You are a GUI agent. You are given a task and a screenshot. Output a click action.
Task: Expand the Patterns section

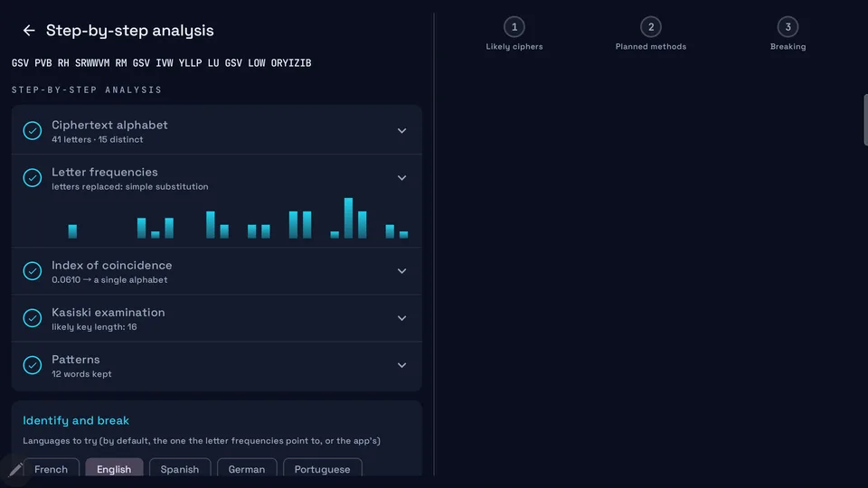pos(401,365)
